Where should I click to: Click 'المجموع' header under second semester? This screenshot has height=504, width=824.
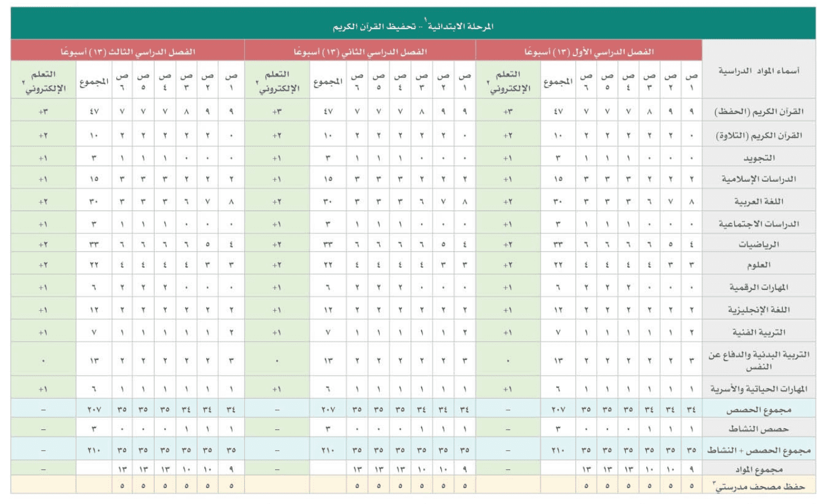(328, 82)
